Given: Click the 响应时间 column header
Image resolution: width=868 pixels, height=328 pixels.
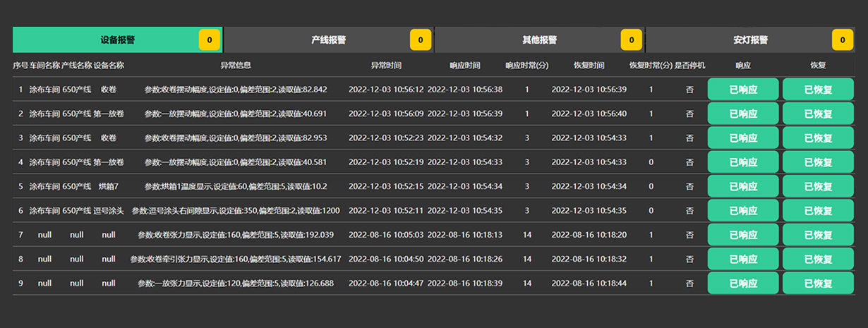Looking at the screenshot, I should 465,66.
